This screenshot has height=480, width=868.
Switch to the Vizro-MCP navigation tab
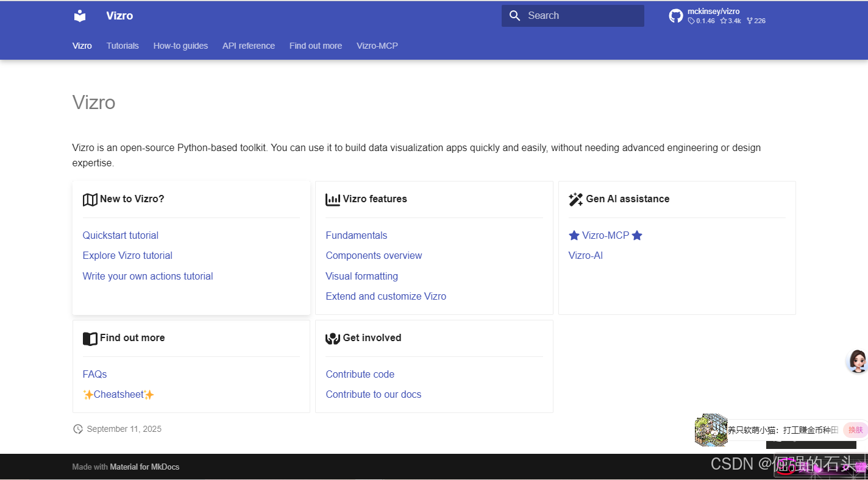coord(377,46)
